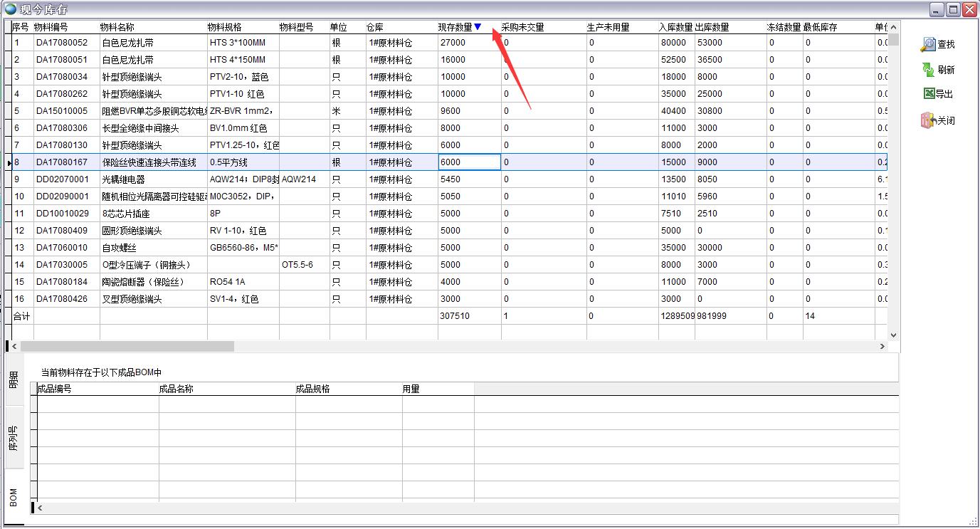Select row 1 白色尼龙扎带 HTS 3*100MM
This screenshot has height=529, width=980.
[x=127, y=43]
